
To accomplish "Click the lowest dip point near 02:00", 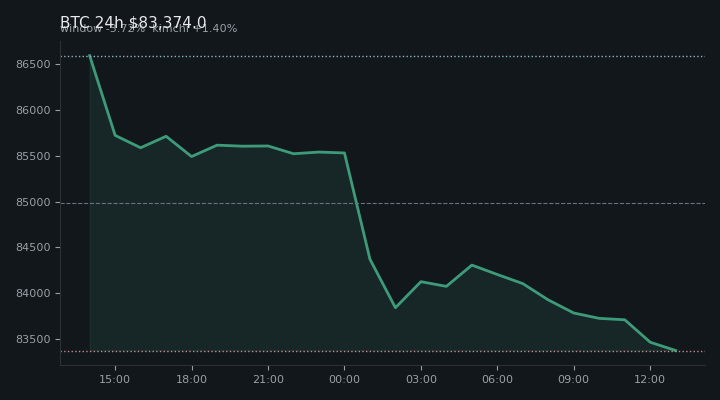I will (x=395, y=307).
